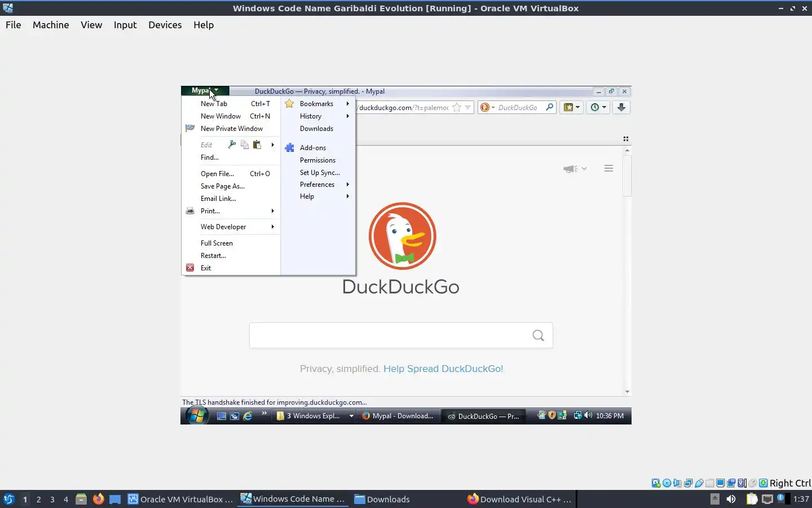Click the megaphone icon on the DuckDuckGo page
Viewport: 812px width, 508px height.
click(570, 169)
